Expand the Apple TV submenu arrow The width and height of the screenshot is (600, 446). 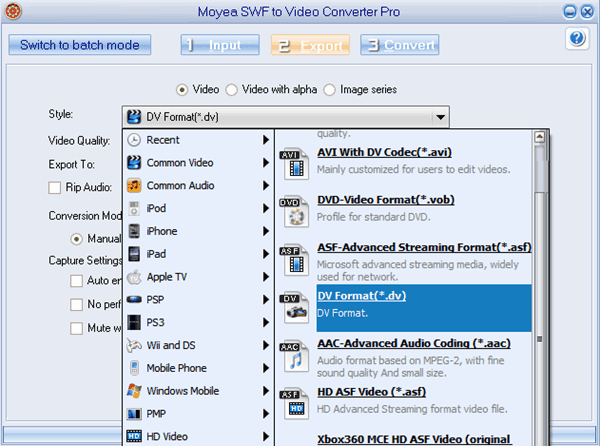(266, 277)
